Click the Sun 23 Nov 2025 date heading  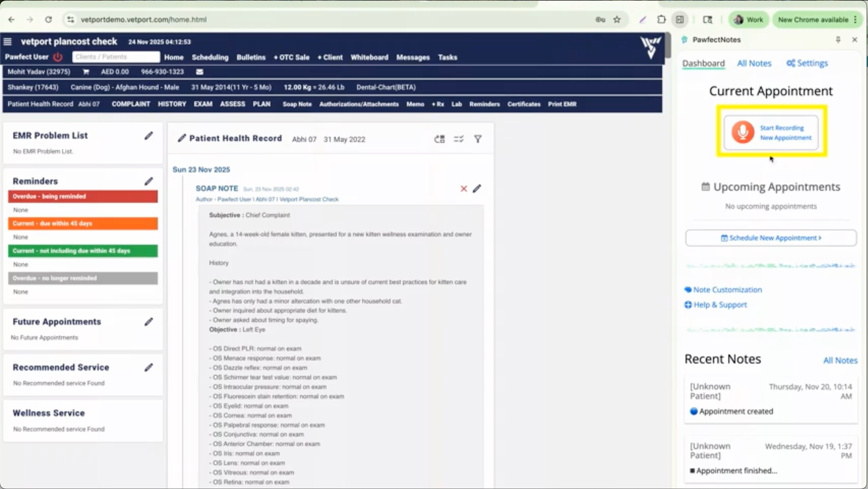tap(201, 169)
